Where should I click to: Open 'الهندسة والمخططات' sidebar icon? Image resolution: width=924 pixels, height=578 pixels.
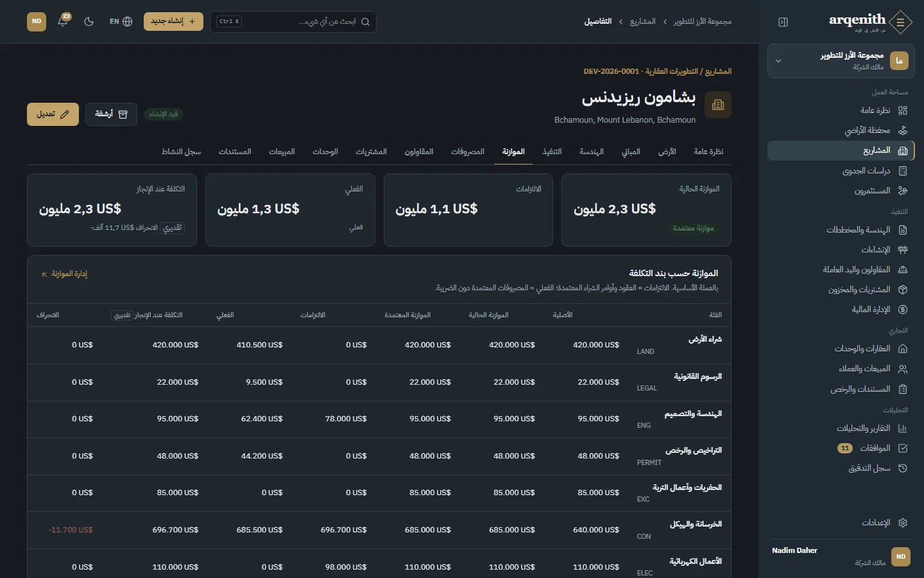point(903,230)
